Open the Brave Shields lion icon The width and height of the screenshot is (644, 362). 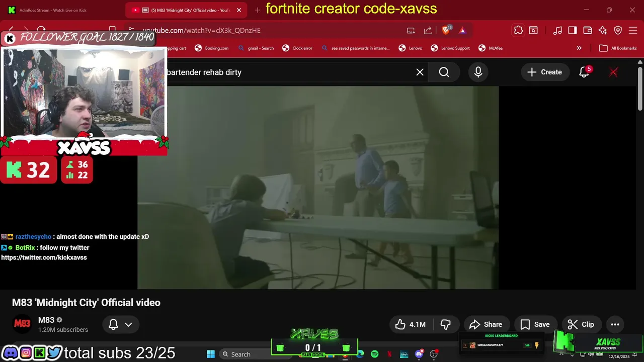pyautogui.click(x=445, y=30)
